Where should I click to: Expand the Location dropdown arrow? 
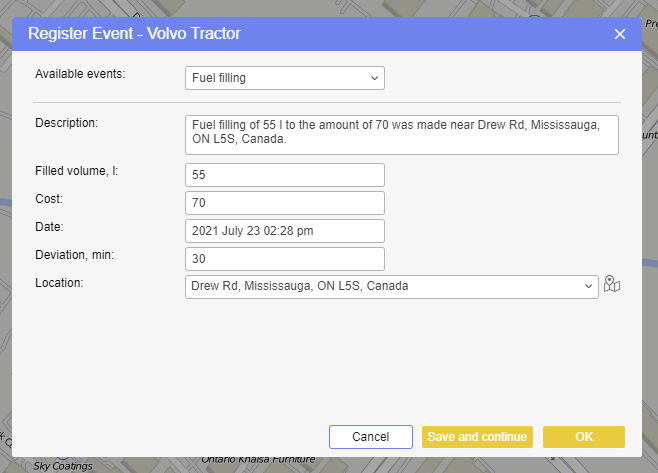click(589, 287)
